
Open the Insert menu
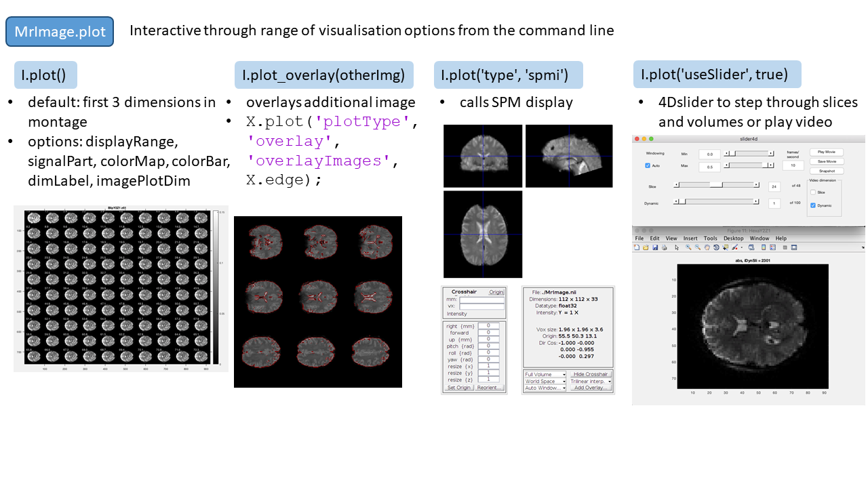pos(690,239)
